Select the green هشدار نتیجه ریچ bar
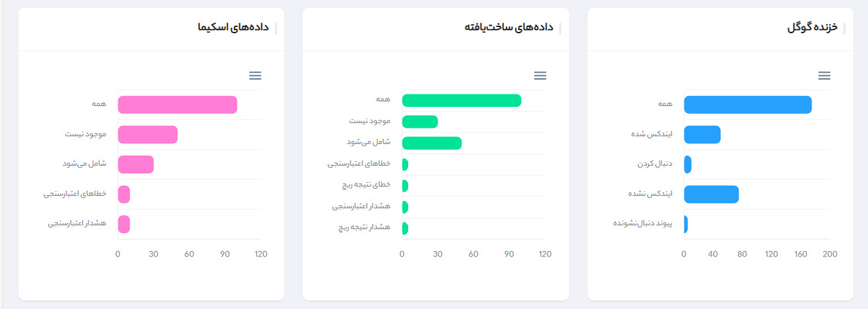 click(405, 228)
